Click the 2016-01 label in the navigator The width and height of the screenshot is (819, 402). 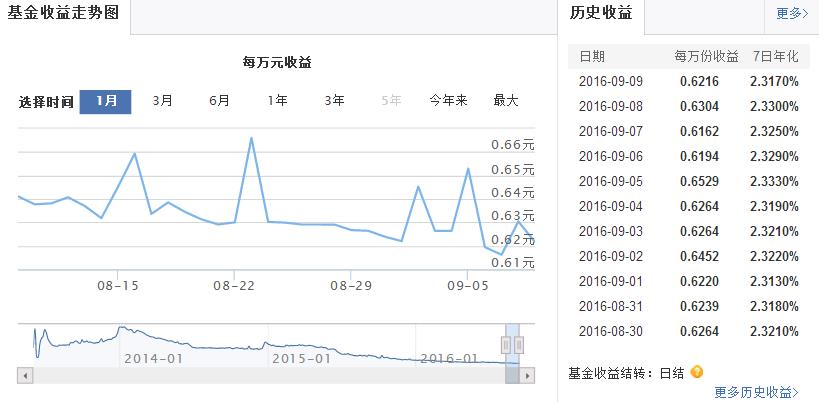point(449,359)
